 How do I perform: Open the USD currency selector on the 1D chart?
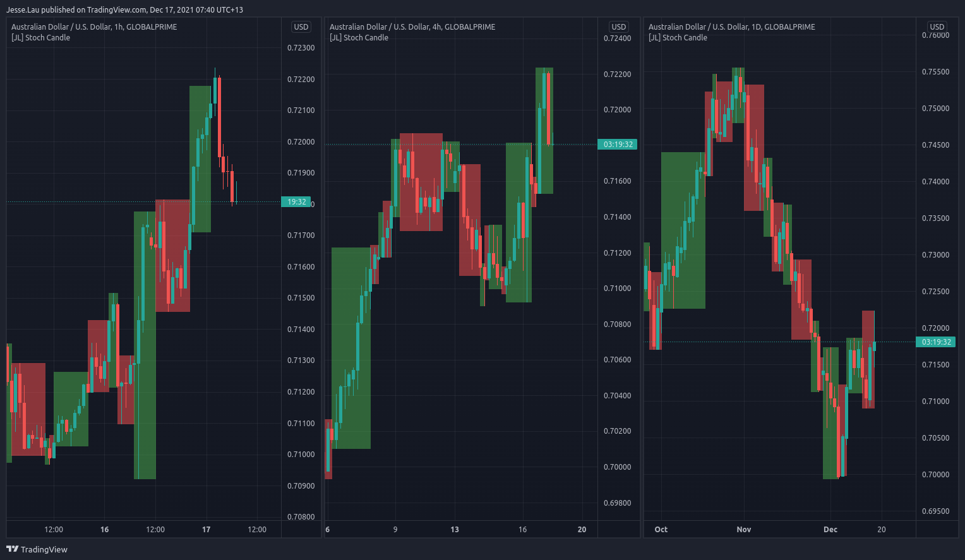(x=937, y=27)
